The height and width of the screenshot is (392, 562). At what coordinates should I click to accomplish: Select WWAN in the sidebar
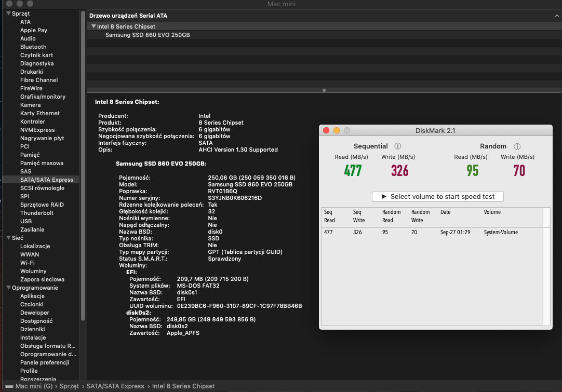tap(30, 254)
